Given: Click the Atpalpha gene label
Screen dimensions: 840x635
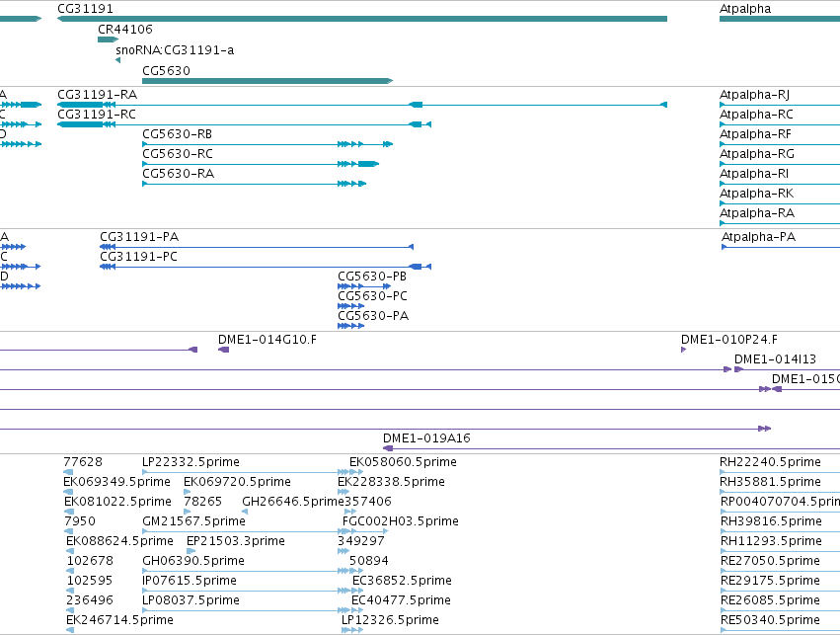Looking at the screenshot, I should (x=745, y=9).
